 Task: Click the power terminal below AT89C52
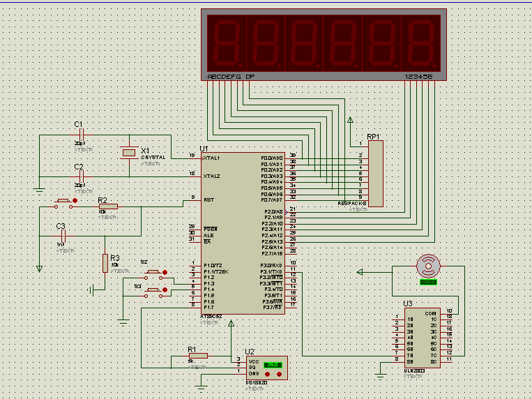(x=231, y=323)
